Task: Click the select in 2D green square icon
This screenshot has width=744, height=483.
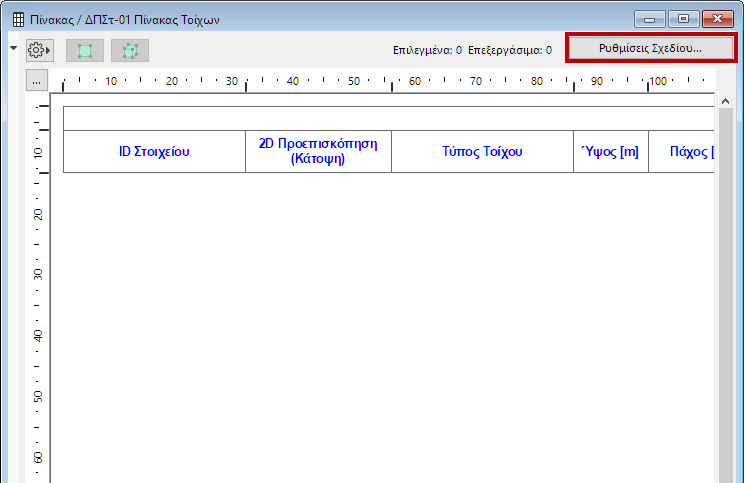Action: (85, 50)
